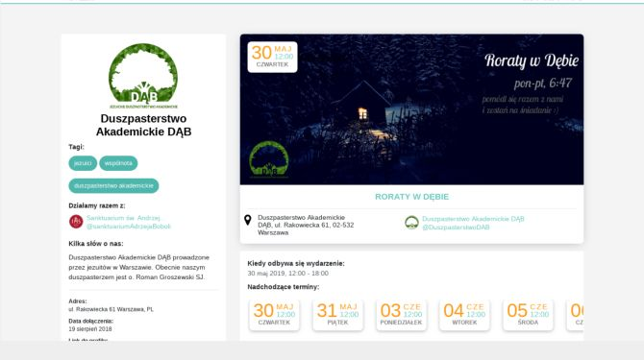Click the small DĄB organizer avatar icon
The width and height of the screenshot is (644, 360).
click(x=411, y=223)
